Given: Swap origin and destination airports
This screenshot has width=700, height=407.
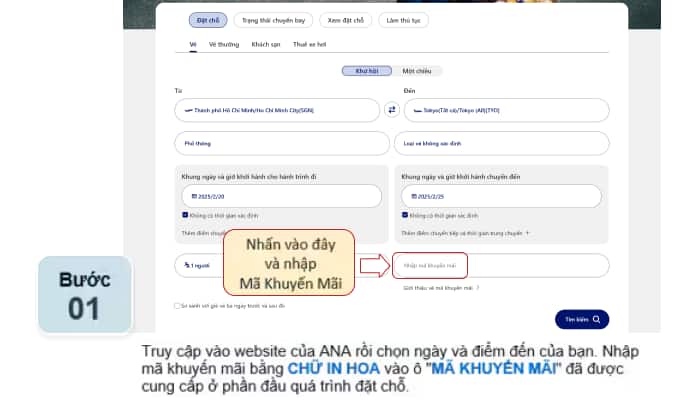Looking at the screenshot, I should tap(392, 110).
